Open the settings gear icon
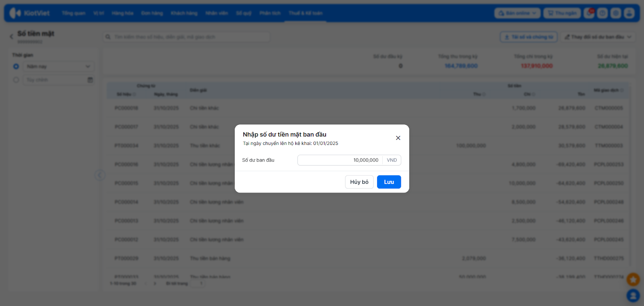This screenshot has width=644, height=306. 616,13
